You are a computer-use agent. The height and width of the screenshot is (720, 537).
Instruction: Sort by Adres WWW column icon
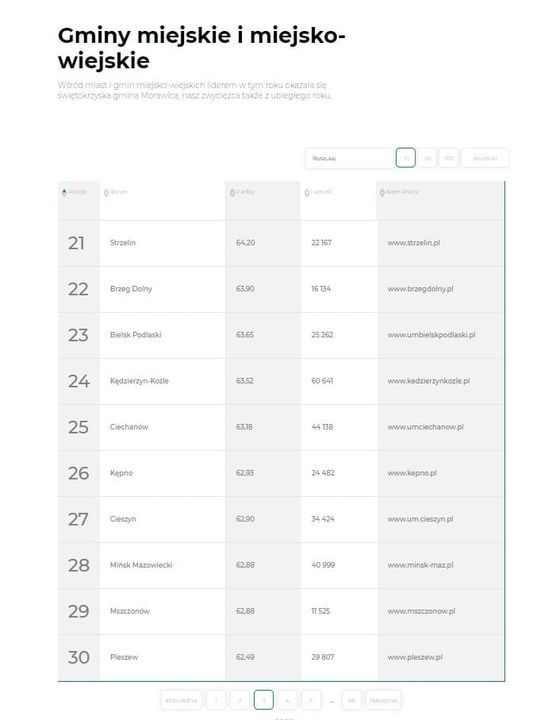click(382, 193)
